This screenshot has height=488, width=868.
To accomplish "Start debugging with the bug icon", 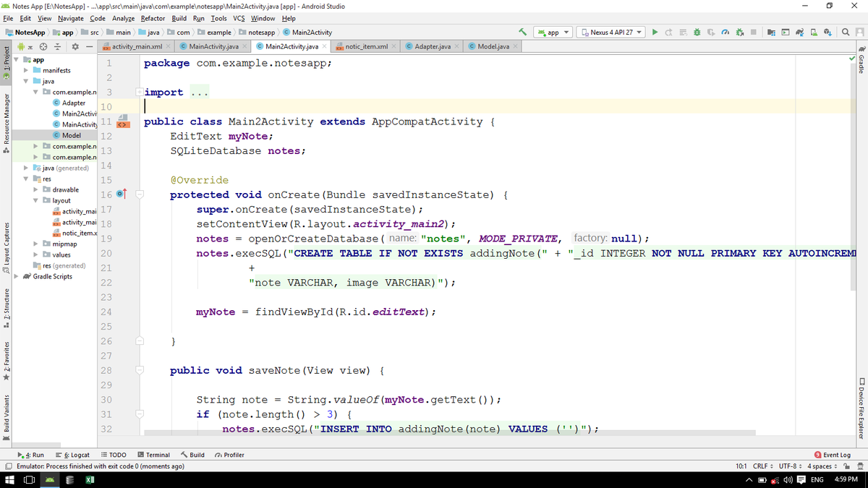I will (697, 32).
